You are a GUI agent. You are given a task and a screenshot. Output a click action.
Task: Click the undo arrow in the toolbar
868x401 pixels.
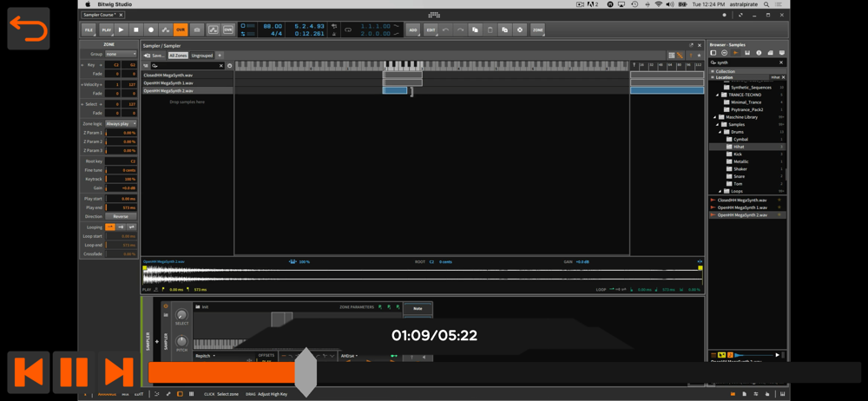tap(445, 30)
